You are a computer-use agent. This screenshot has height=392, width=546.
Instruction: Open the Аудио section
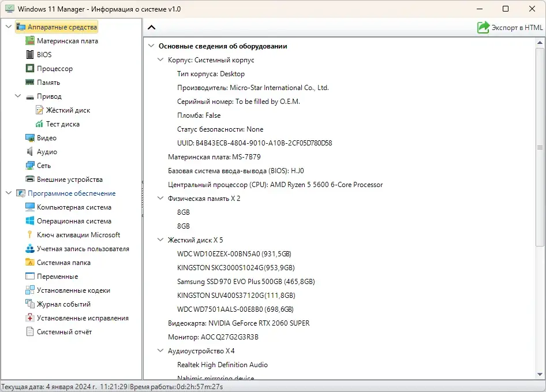[29, 151]
